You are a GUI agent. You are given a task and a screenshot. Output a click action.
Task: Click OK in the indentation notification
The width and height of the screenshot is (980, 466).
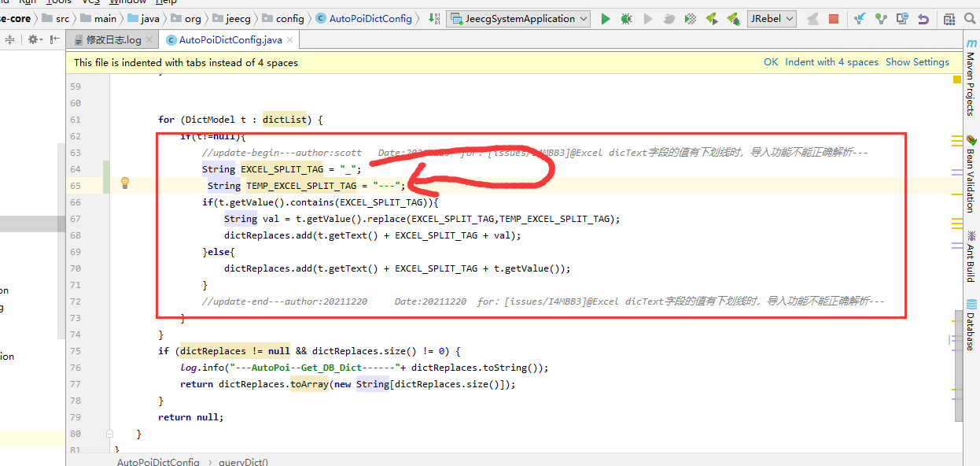tap(770, 62)
